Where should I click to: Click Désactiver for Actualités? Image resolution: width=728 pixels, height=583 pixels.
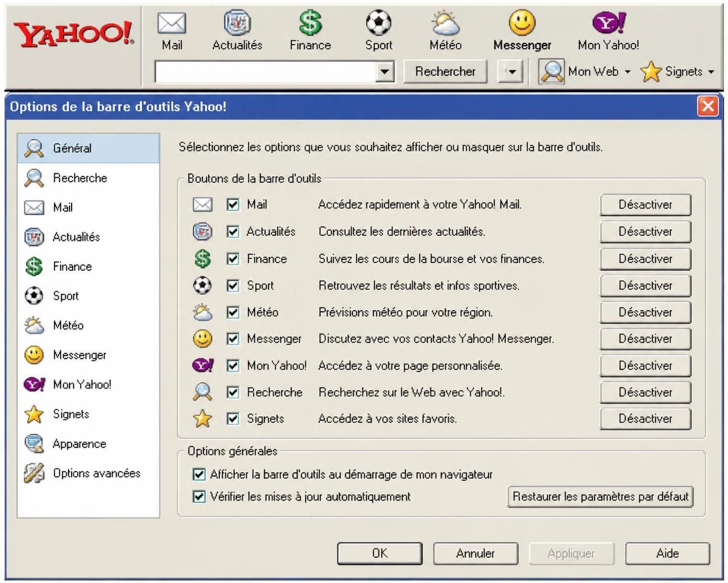[645, 231]
